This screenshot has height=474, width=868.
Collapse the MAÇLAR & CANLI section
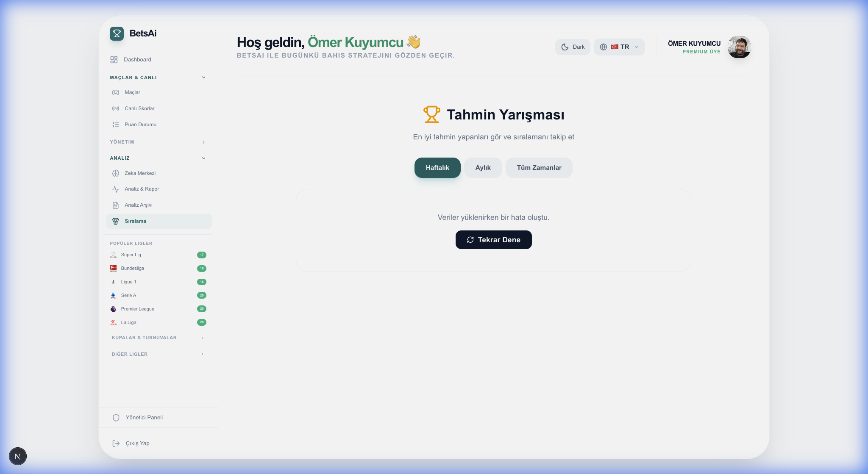pyautogui.click(x=203, y=77)
